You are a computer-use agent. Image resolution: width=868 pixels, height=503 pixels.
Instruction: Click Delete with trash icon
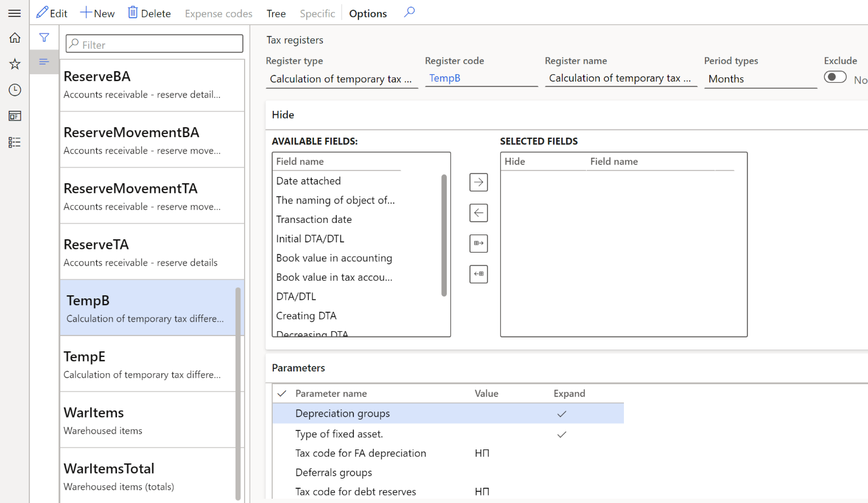[x=149, y=13]
